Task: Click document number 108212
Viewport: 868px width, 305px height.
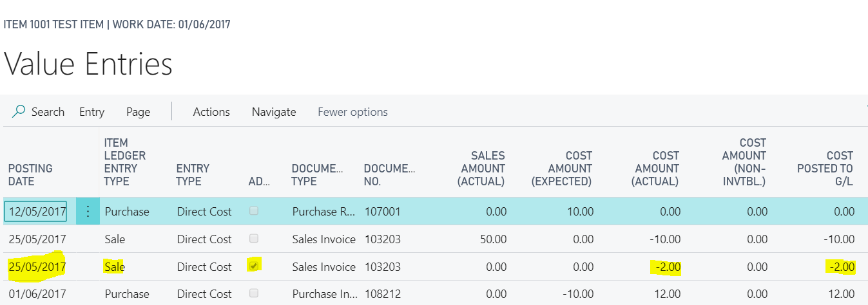Action: 383,294
